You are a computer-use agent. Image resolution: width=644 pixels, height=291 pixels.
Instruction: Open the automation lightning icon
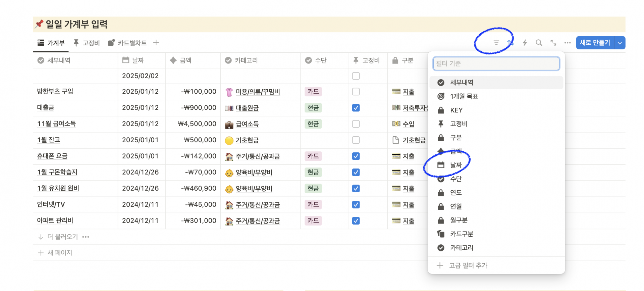coord(525,43)
